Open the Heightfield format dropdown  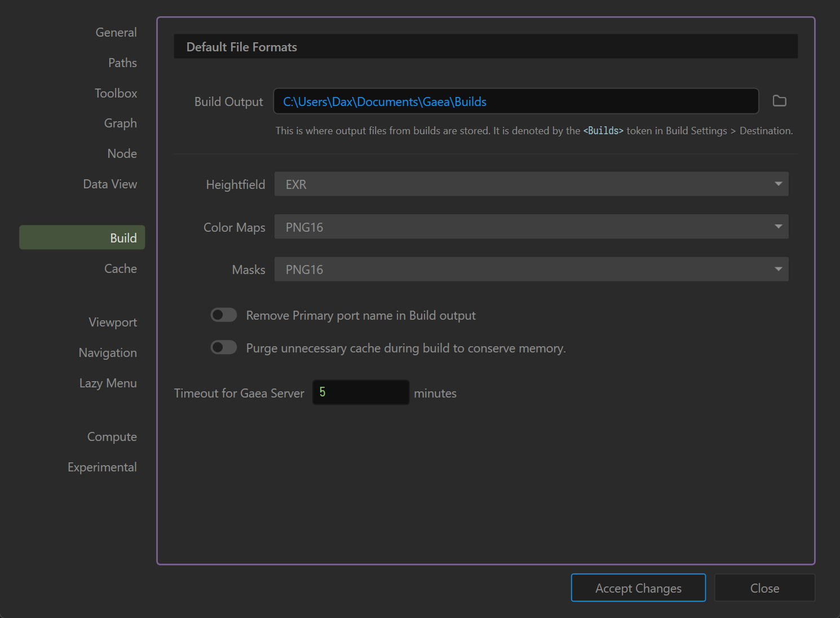531,184
